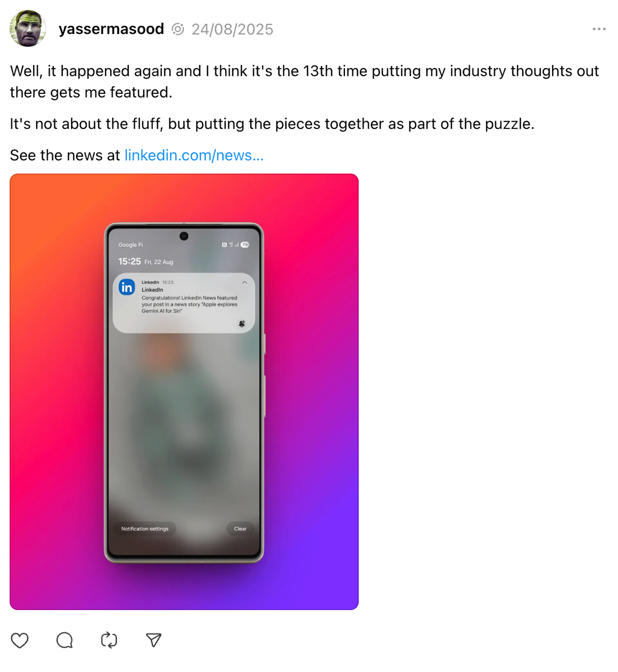The height and width of the screenshot is (672, 618).
Task: Open the three-dot more options menu
Action: click(x=599, y=29)
